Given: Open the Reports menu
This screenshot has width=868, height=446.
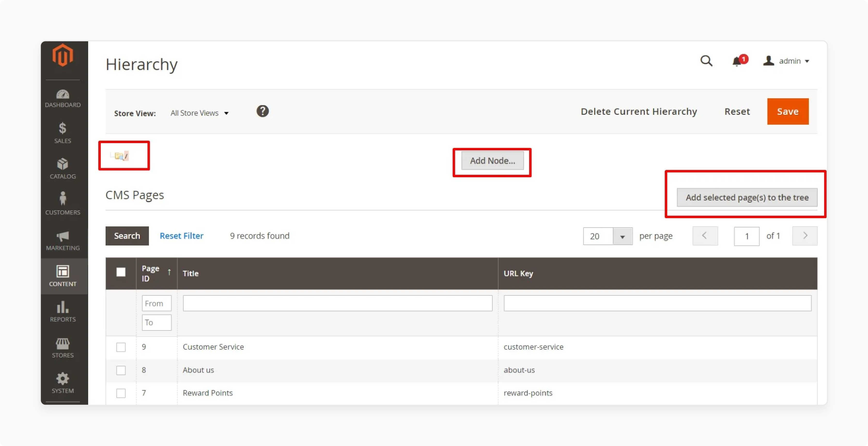Looking at the screenshot, I should click(x=63, y=312).
